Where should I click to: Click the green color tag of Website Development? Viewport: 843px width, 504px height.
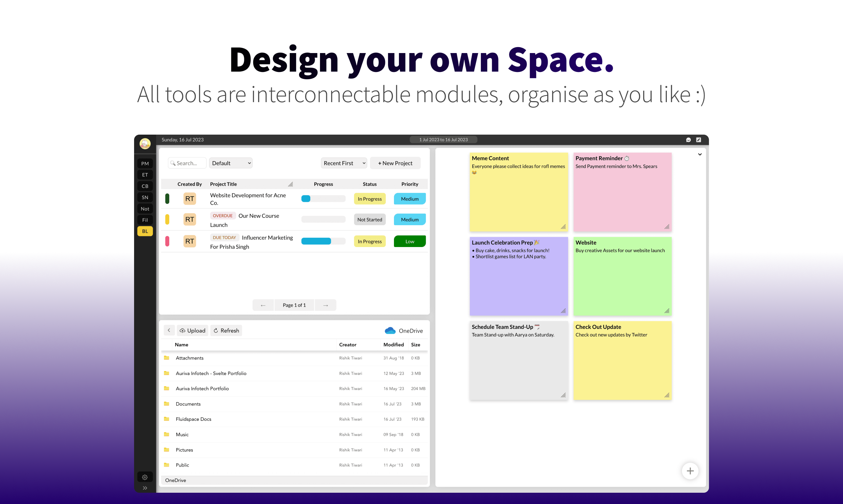tap(167, 199)
